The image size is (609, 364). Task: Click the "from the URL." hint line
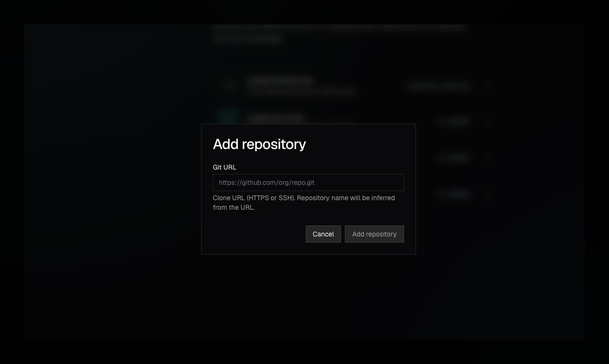point(234,207)
